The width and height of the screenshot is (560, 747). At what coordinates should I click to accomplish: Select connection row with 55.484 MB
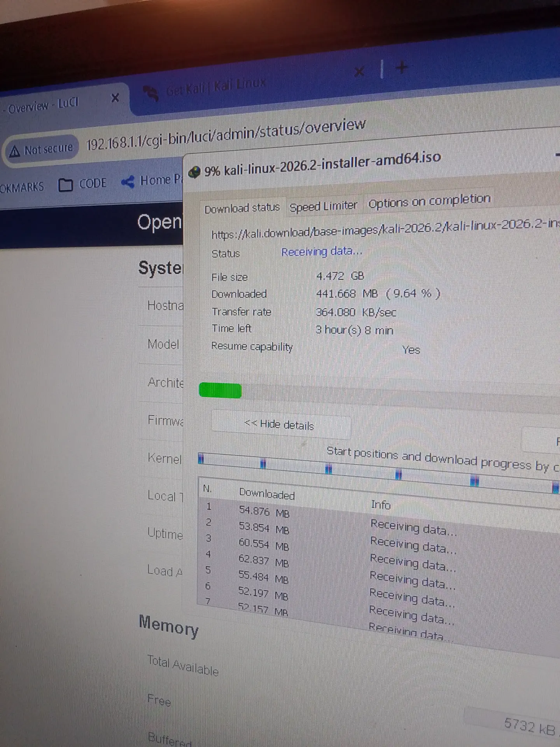(379, 588)
